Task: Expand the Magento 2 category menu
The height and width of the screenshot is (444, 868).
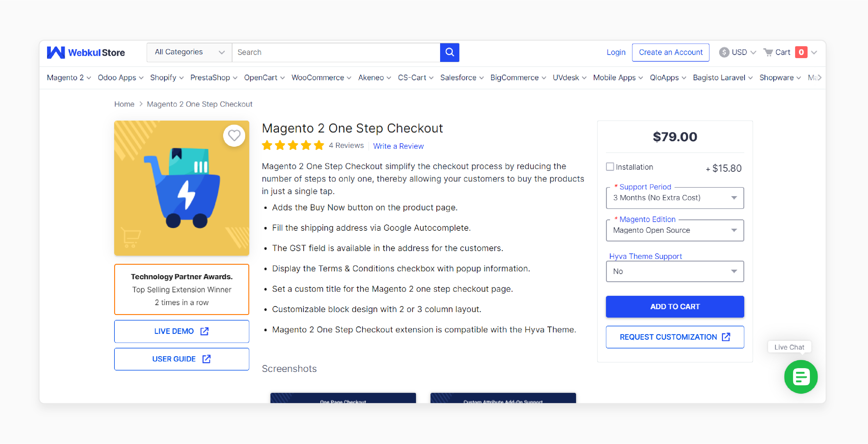Action: tap(69, 78)
